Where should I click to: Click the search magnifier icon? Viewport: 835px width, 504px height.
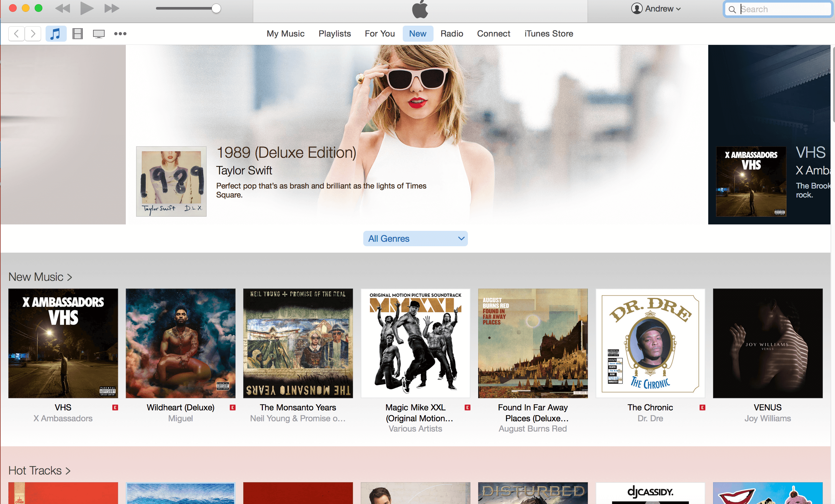(732, 10)
